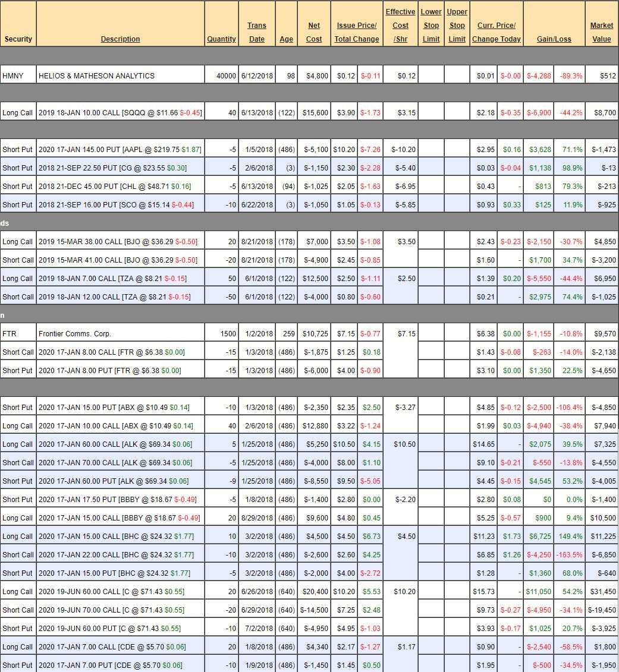Click Issue Price/Total Change header
Image resolution: width=619 pixels, height=672 pixels.
coord(356,32)
